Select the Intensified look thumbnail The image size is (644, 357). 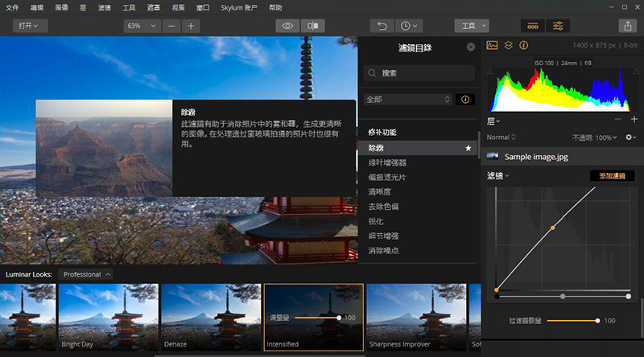(314, 317)
